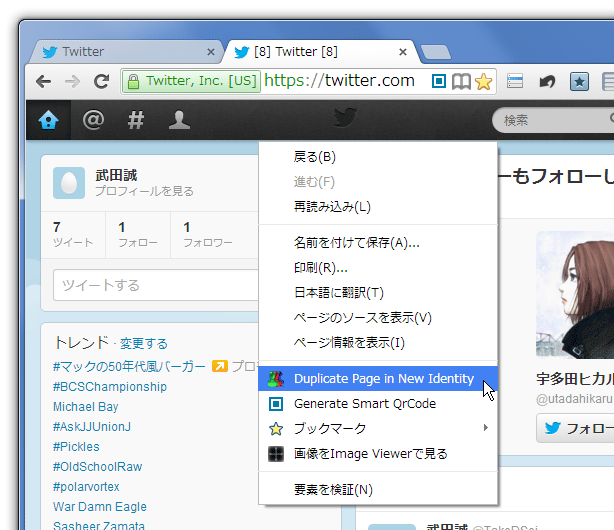Screen dimensions: 614x530
Task: Click the 宇多田ヒカル name link
Action: pyautogui.click(x=575, y=379)
